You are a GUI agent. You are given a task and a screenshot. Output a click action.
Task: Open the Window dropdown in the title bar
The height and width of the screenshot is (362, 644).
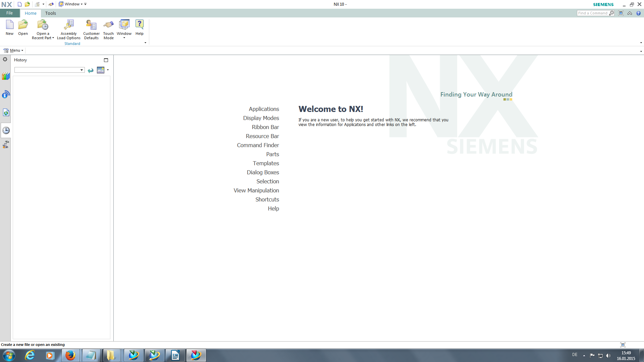click(x=71, y=4)
